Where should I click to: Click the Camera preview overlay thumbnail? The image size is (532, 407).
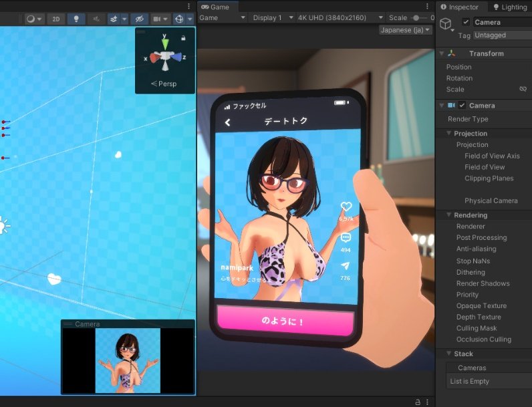[x=128, y=360]
